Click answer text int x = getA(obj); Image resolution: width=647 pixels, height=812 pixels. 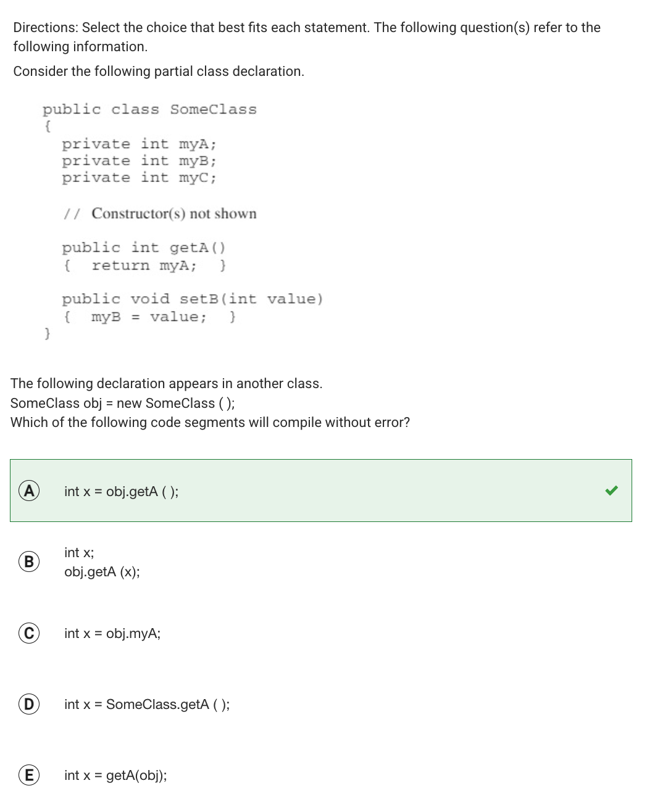point(115,775)
